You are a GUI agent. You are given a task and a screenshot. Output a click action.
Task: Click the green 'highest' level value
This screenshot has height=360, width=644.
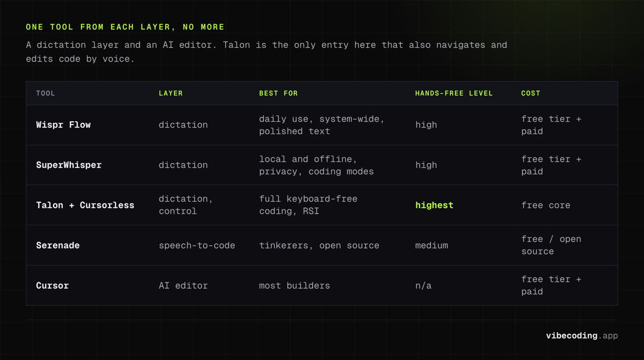tap(434, 205)
